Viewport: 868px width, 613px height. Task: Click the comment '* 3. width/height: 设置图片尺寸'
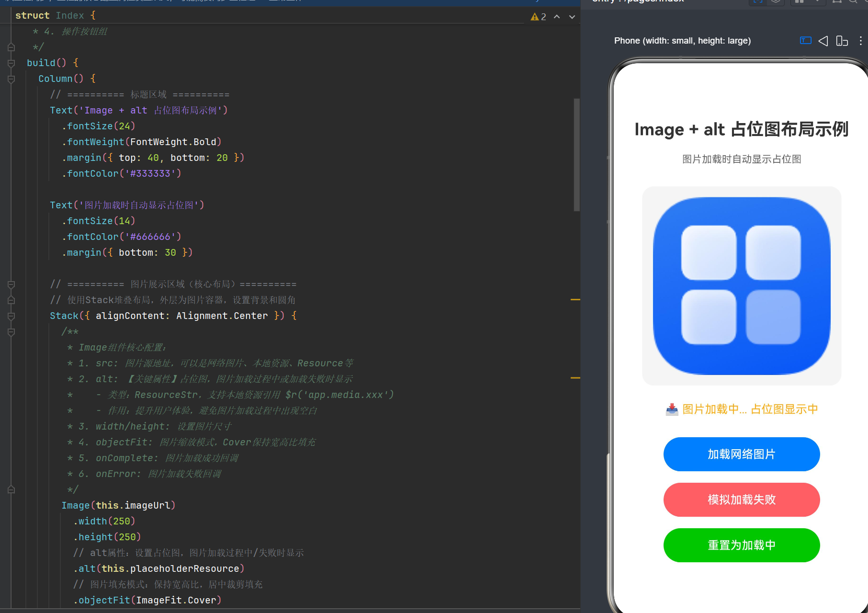[149, 427]
